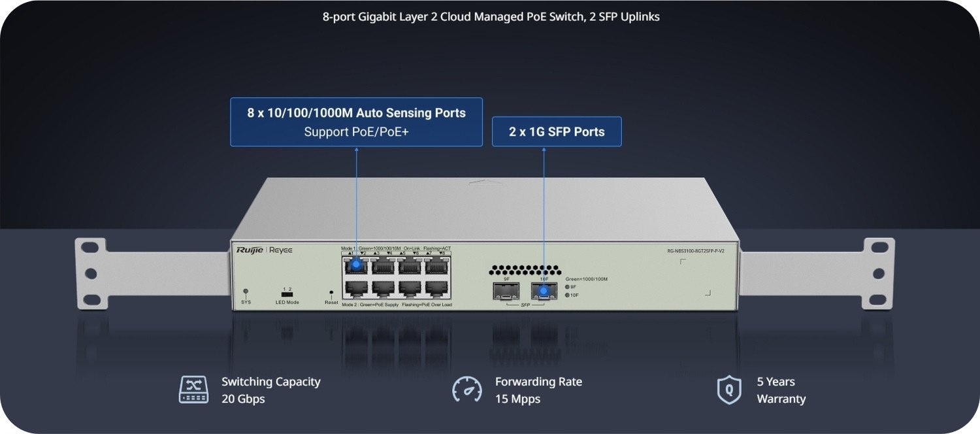980x434 pixels.
Task: Click the "Support PoE/PoE+" text
Action: [x=357, y=132]
